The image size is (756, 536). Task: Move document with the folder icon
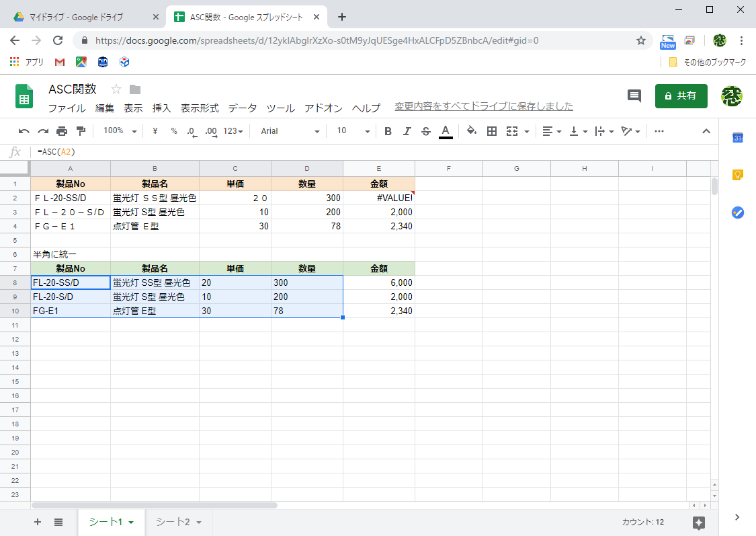pyautogui.click(x=135, y=89)
